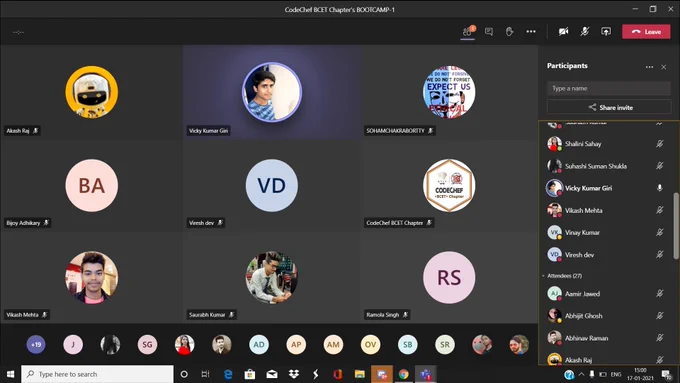Viewport: 680px width, 383px height.
Task: Click the SG avatar in bottom strip
Action: [x=147, y=344]
